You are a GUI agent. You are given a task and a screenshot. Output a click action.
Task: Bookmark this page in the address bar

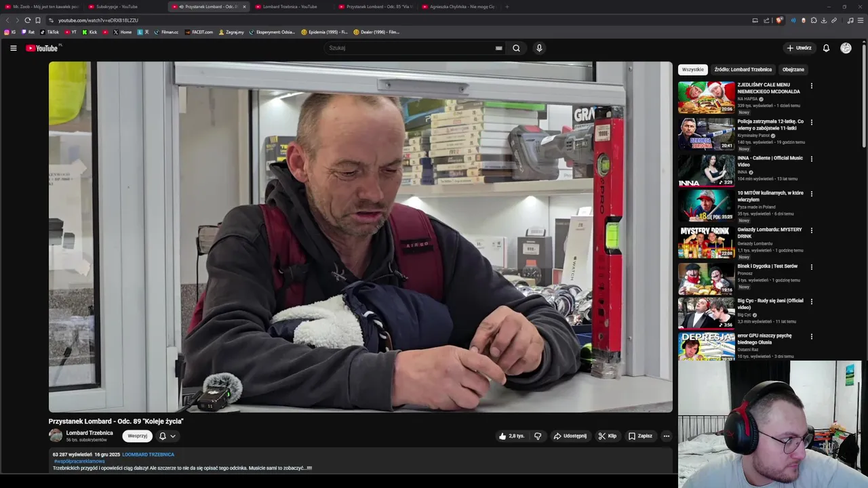[x=38, y=20]
